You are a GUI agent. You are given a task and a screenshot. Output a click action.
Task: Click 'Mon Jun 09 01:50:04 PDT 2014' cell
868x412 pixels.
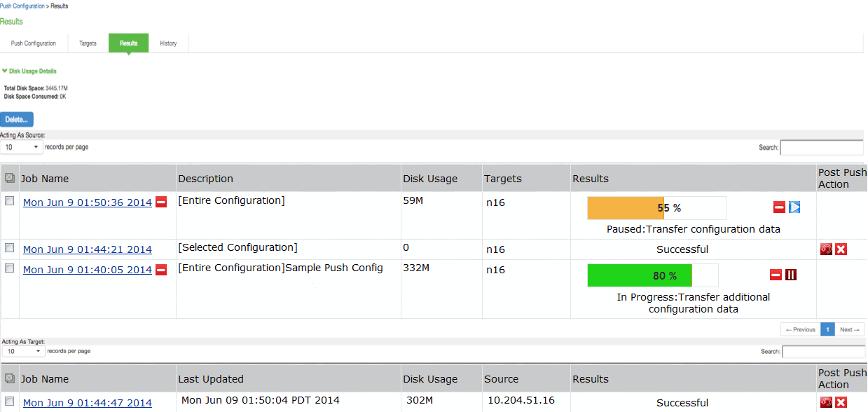[261, 400]
